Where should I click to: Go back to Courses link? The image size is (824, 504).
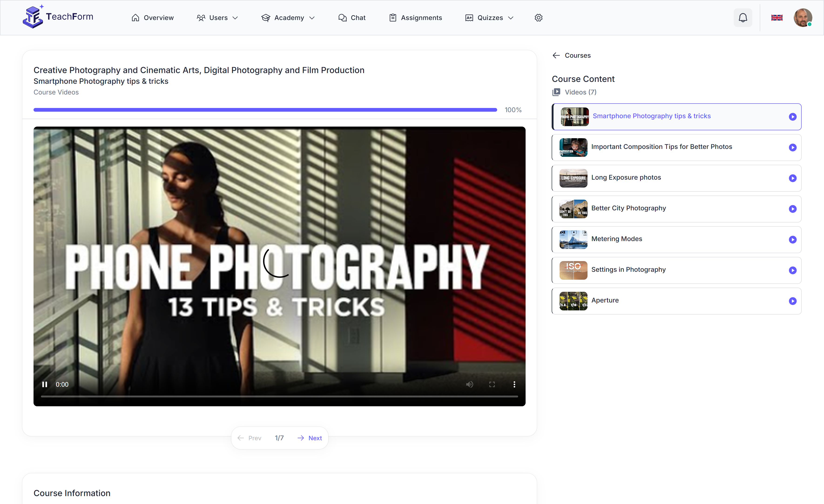coord(571,55)
